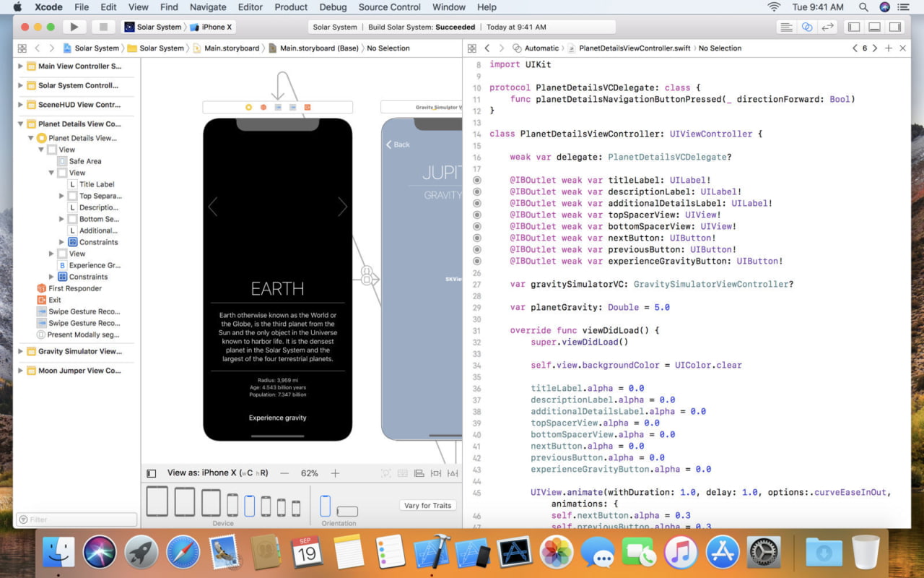Screen dimensions: 924x578
Task: Expand Gravity Simulator View Controller scene
Action: click(20, 351)
